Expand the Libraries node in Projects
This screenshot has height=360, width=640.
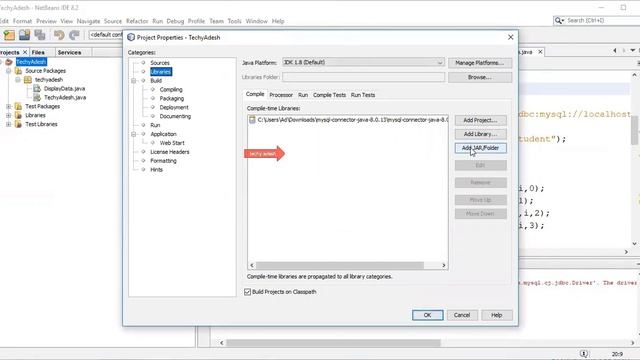point(8,116)
